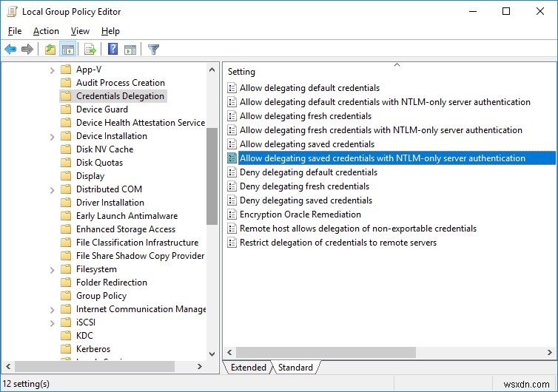Click the policy icon of Restrict delegation of credentials

(232, 243)
